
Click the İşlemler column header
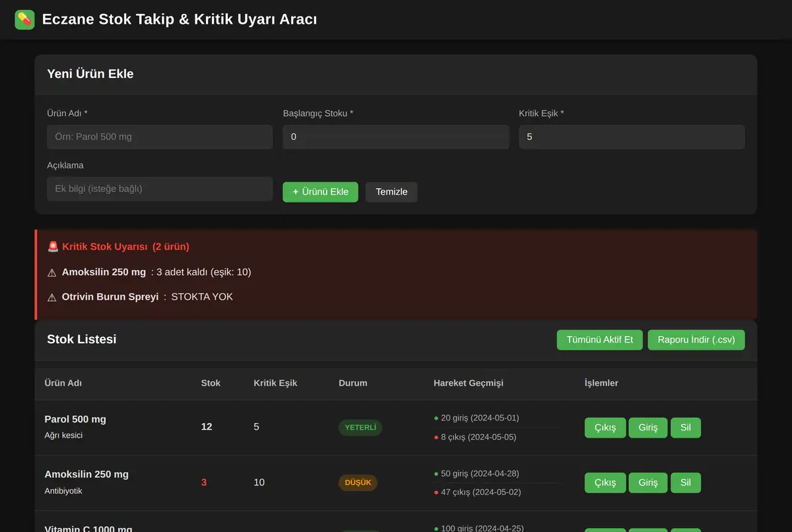[601, 383]
